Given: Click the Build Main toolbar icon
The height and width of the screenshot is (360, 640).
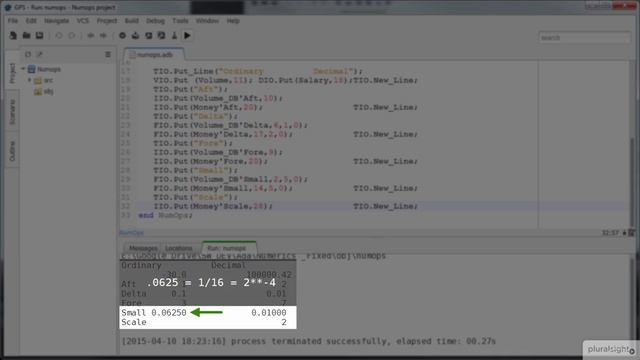Looking at the screenshot, I should [149, 36].
